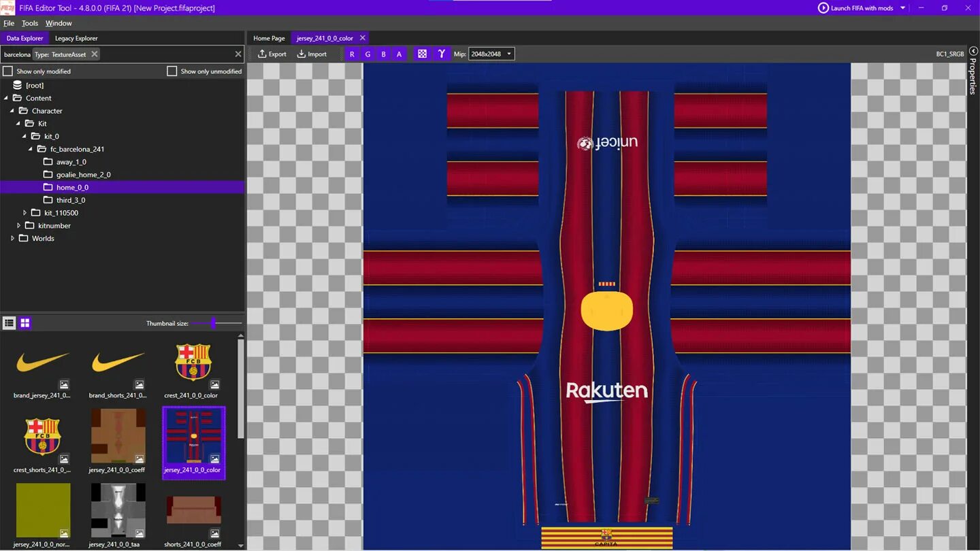Viewport: 980px width, 551px height.
Task: Click image icon on brand_jersey thumbnail
Action: coord(64,384)
